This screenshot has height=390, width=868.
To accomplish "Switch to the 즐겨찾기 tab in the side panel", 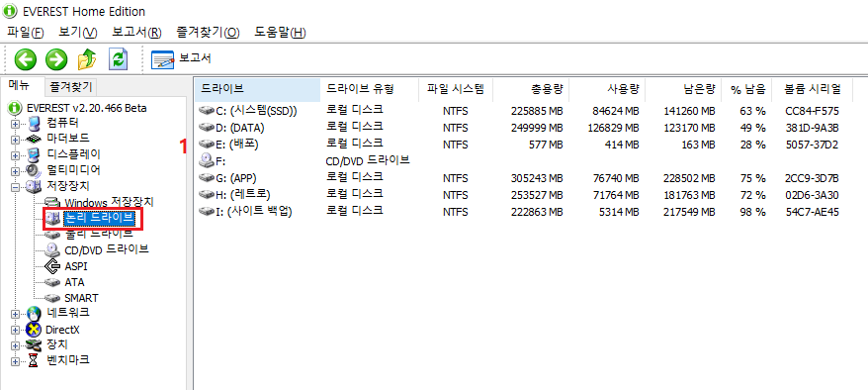I will point(70,86).
